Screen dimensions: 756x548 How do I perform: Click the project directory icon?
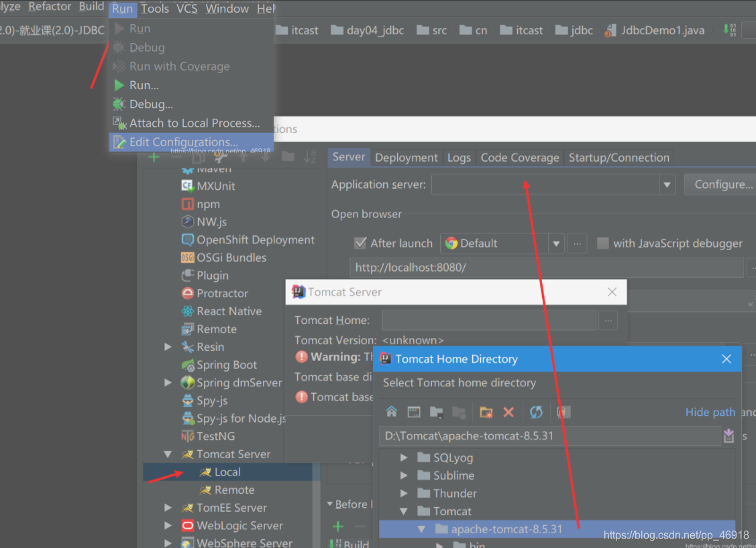[436, 412]
